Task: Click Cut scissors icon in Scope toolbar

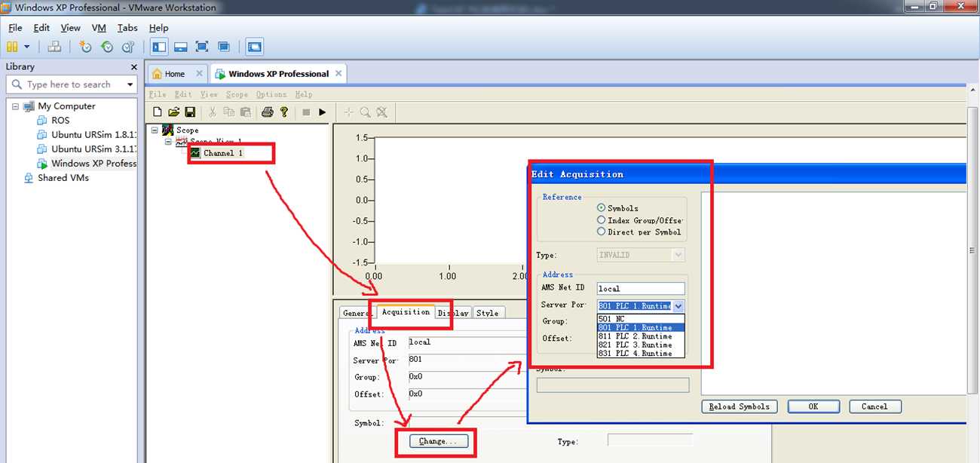Action: [213, 112]
